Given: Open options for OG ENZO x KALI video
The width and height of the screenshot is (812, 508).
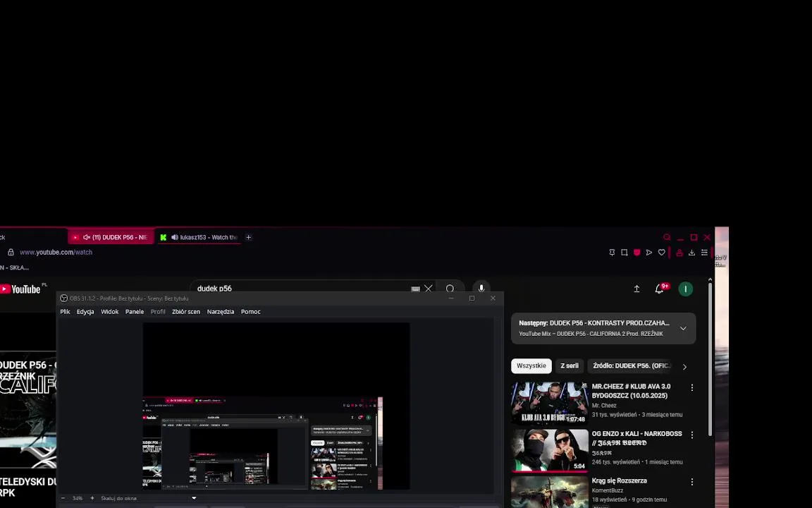Looking at the screenshot, I should coord(692,435).
